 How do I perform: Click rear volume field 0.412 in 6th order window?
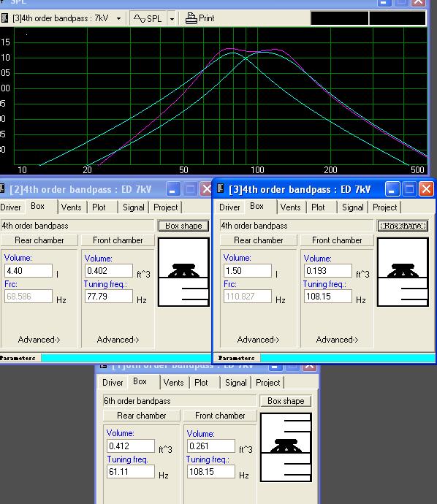click(131, 446)
